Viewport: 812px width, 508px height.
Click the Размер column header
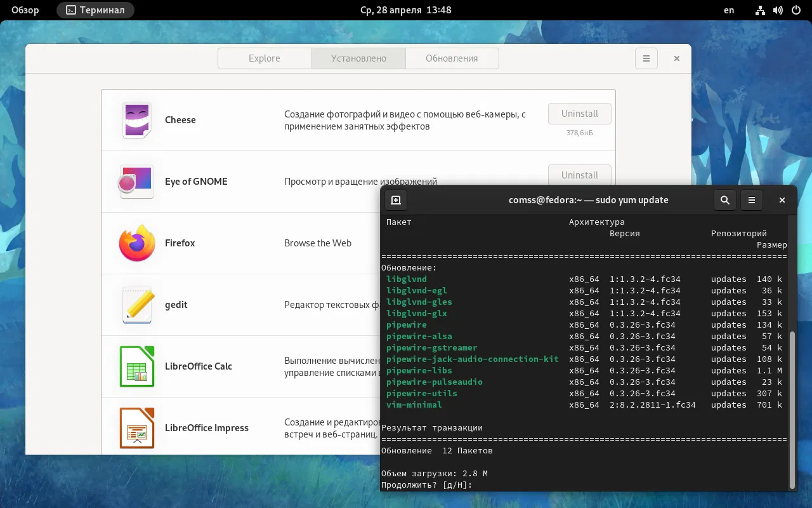[x=772, y=245]
